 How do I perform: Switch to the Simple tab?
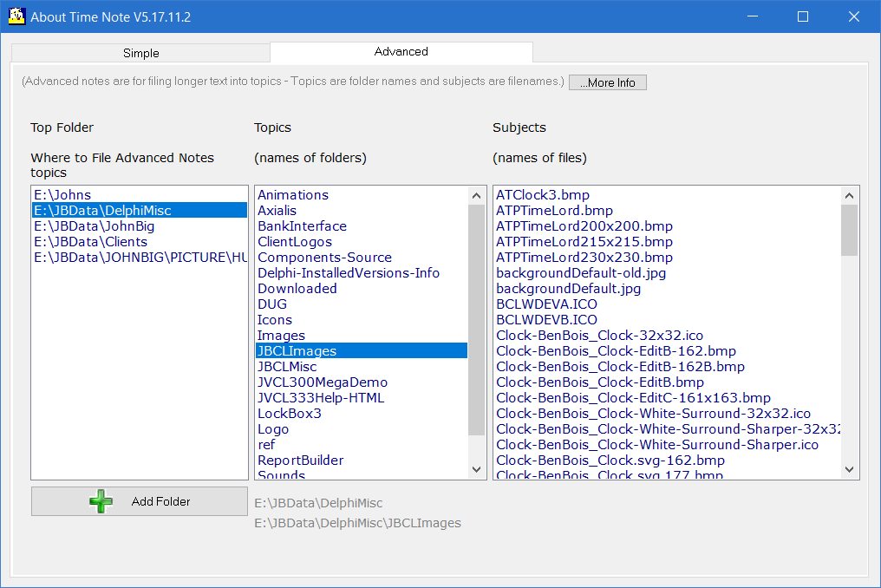click(140, 53)
